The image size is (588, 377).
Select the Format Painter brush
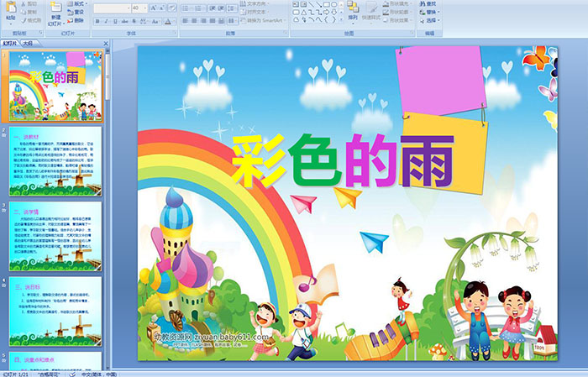point(24,20)
